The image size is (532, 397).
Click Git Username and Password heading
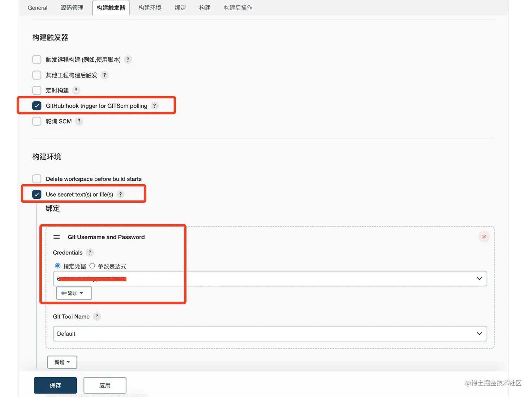(106, 237)
